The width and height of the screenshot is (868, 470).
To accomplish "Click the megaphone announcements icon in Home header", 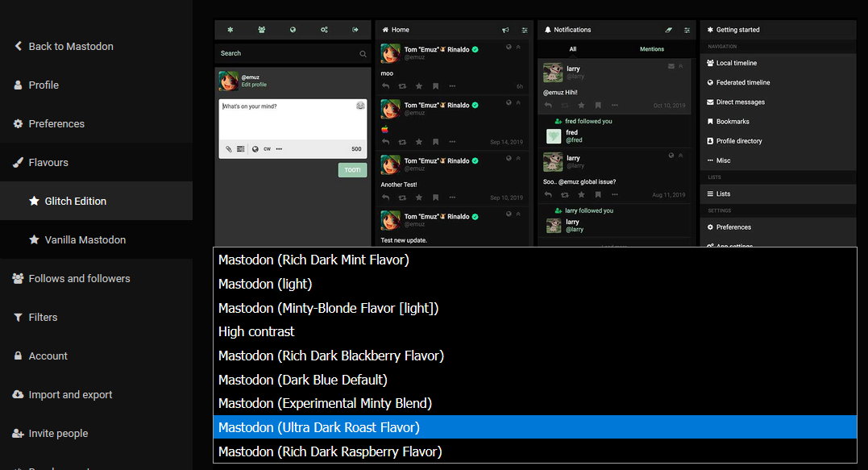I will point(505,30).
